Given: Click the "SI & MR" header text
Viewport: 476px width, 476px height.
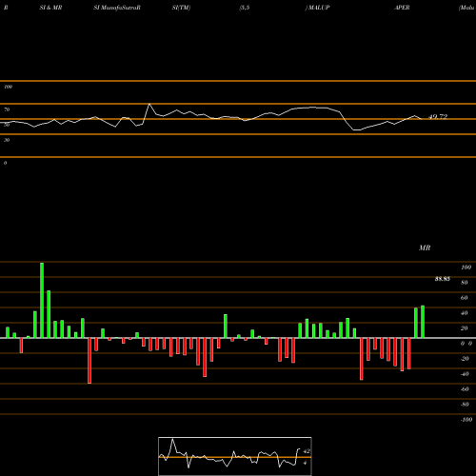Looking at the screenshot, I should point(50,8).
